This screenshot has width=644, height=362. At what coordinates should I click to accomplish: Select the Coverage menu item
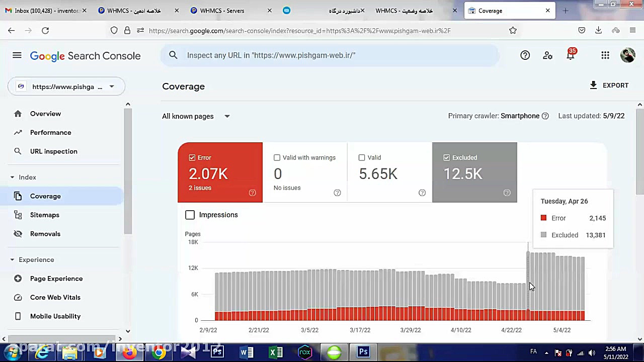pos(61,196)
